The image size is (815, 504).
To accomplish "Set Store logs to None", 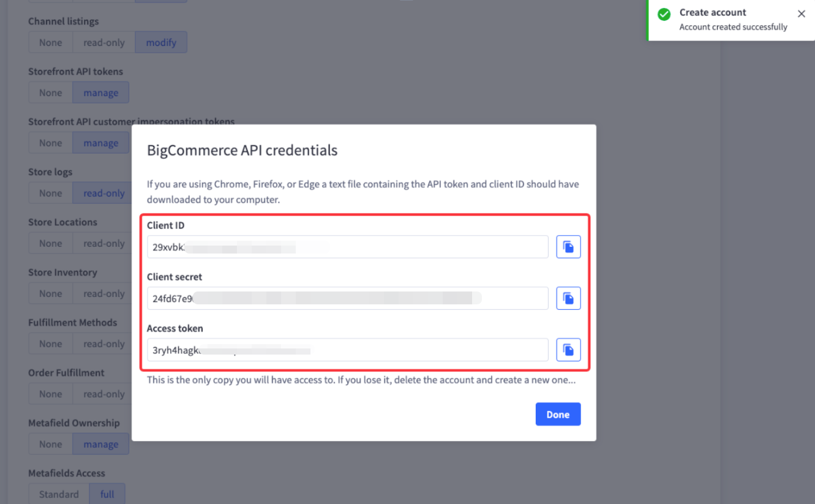I will (50, 193).
